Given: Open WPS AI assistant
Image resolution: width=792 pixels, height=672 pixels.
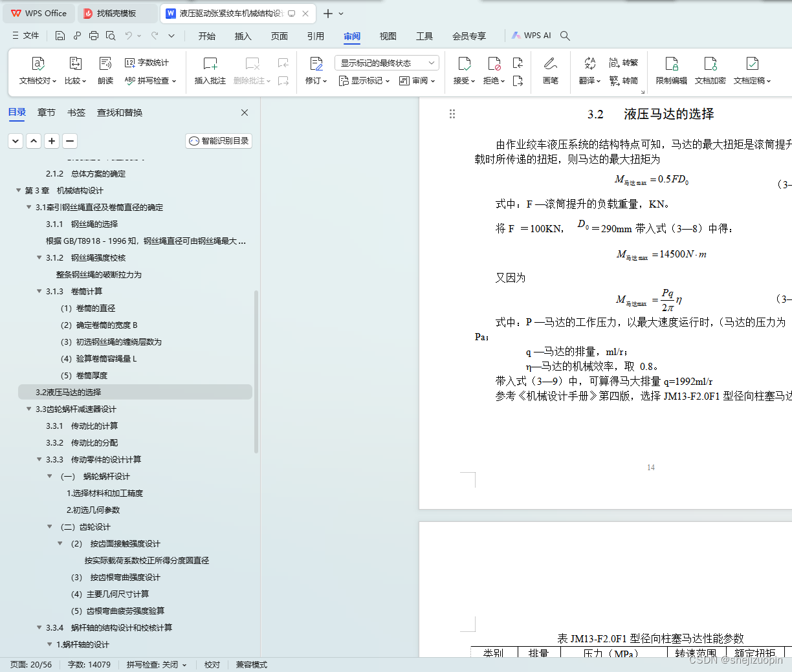Looking at the screenshot, I should pos(531,36).
